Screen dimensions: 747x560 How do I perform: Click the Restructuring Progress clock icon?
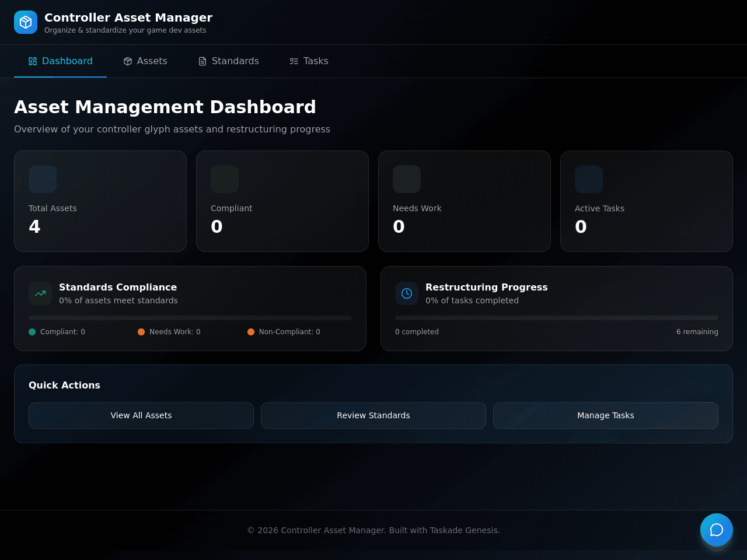[x=407, y=293]
